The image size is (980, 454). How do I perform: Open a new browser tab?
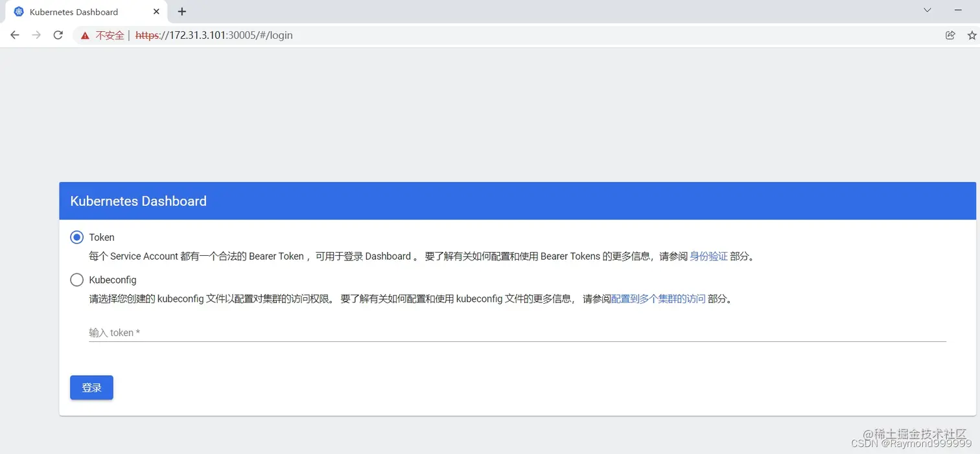tap(181, 11)
